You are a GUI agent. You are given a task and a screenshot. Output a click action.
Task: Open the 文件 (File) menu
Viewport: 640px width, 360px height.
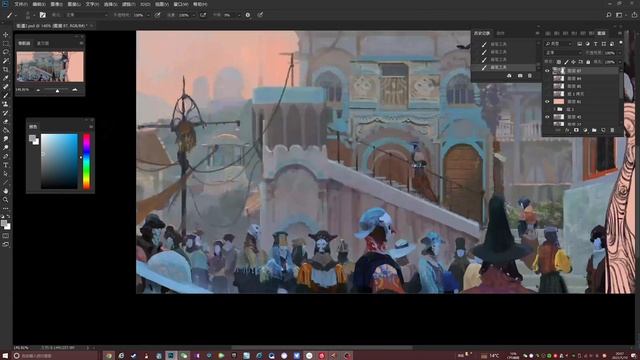[x=21, y=4]
